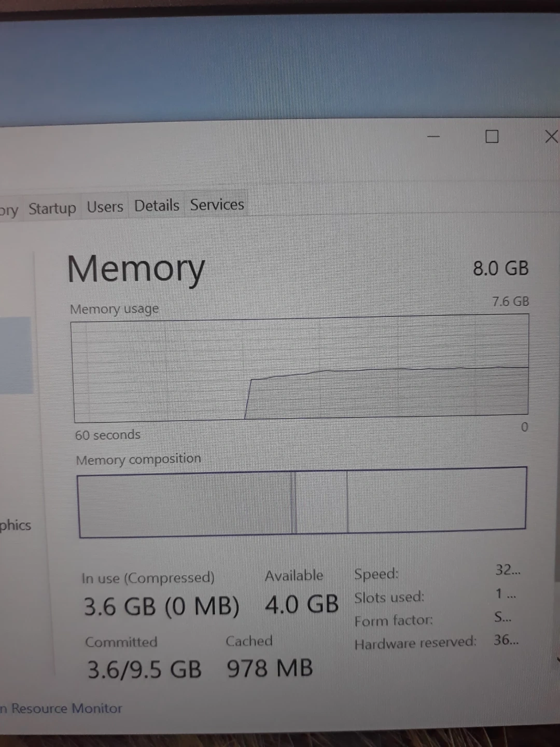The height and width of the screenshot is (747, 560).
Task: Click the '4.0 GB' available value
Action: coord(302,605)
